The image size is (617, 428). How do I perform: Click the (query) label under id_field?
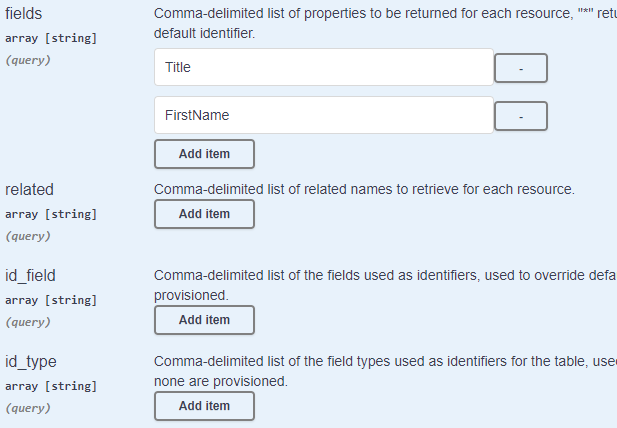coord(27,322)
